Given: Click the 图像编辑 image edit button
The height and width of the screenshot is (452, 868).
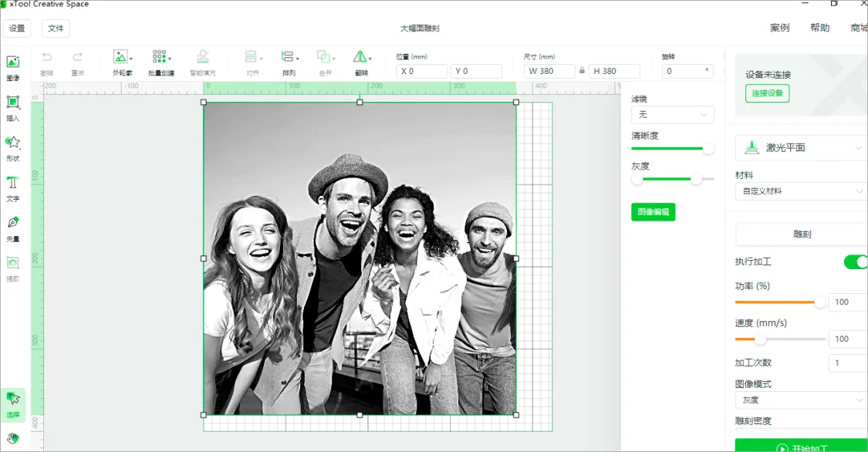Looking at the screenshot, I should point(654,212).
